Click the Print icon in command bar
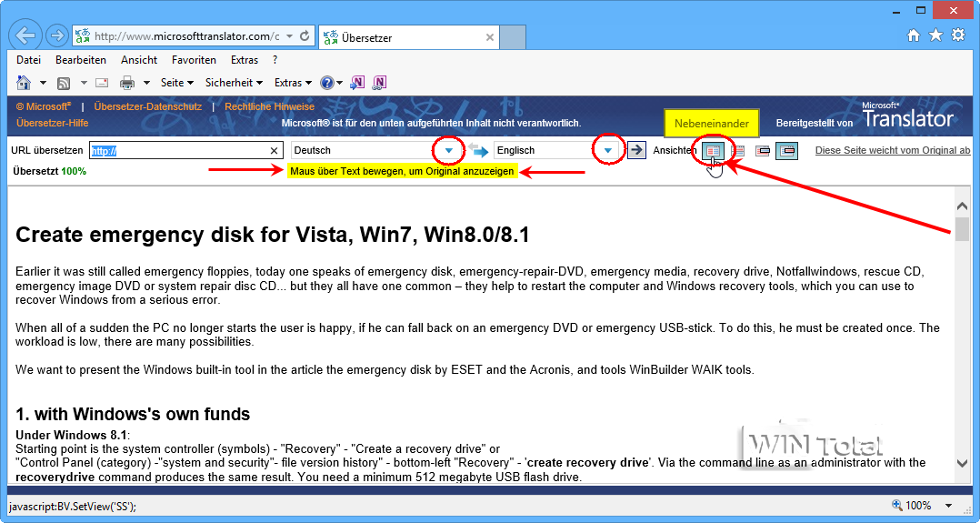980x523 pixels. coord(127,83)
